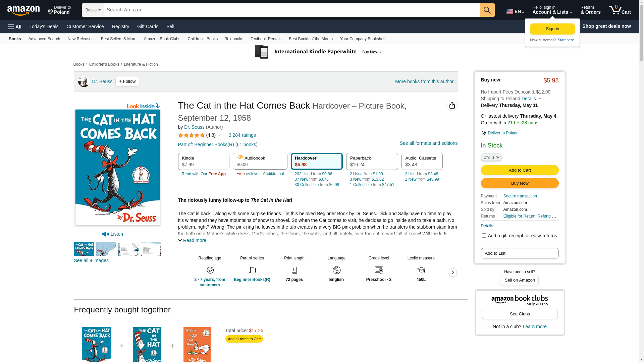Click the Listen audio speaker icon
Viewport: 644px width, 362px height.
point(105,234)
